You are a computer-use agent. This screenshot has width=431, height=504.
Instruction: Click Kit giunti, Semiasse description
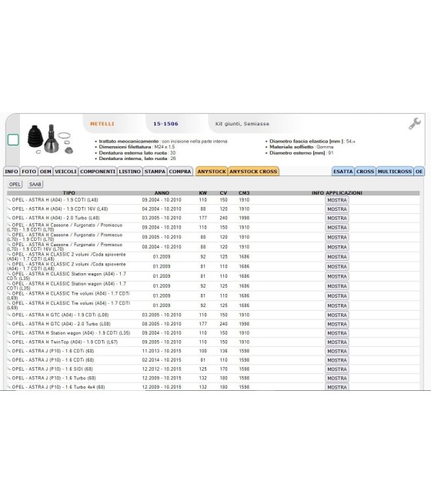242,124
